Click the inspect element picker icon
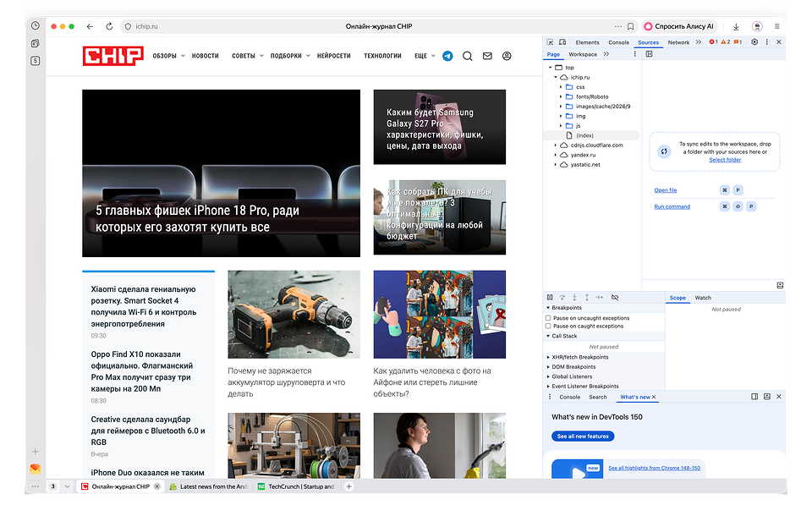 click(550, 42)
